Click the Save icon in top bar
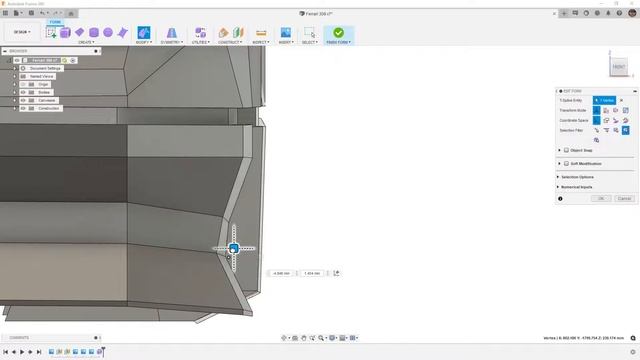The height and width of the screenshot is (360, 640). click(31, 13)
